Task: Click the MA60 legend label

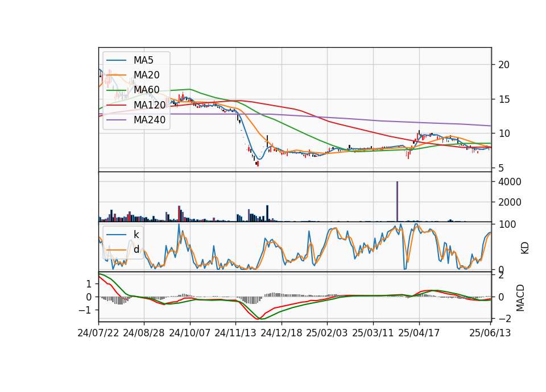Action: coord(147,90)
